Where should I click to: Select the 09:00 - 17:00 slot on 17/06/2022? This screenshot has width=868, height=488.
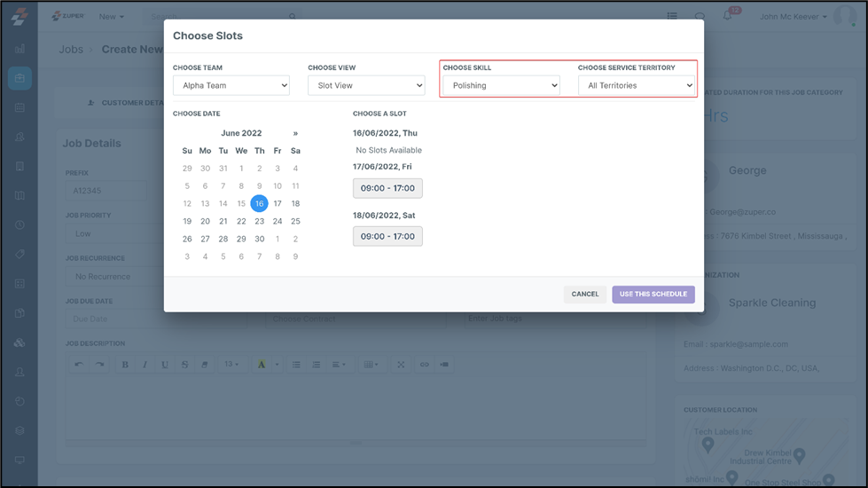tap(387, 188)
